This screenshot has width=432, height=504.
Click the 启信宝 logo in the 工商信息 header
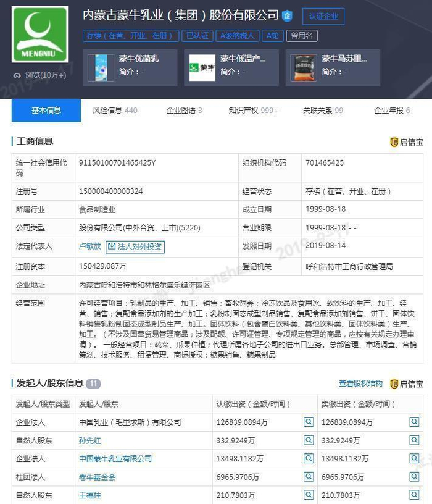406,142
